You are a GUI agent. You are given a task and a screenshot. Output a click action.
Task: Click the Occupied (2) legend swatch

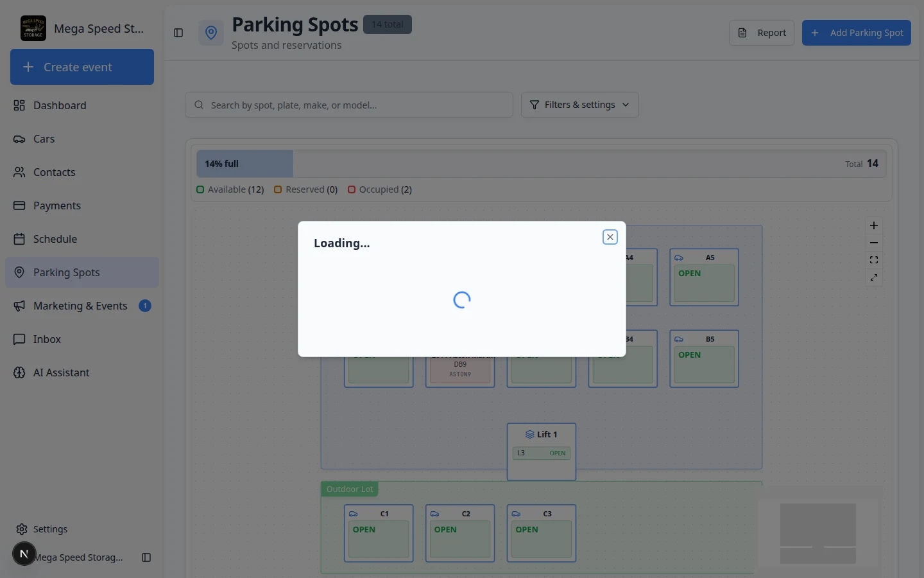(352, 189)
